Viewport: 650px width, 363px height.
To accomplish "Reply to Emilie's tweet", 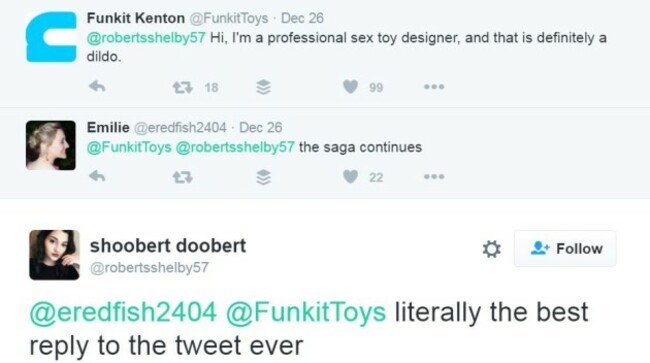I will (97, 177).
